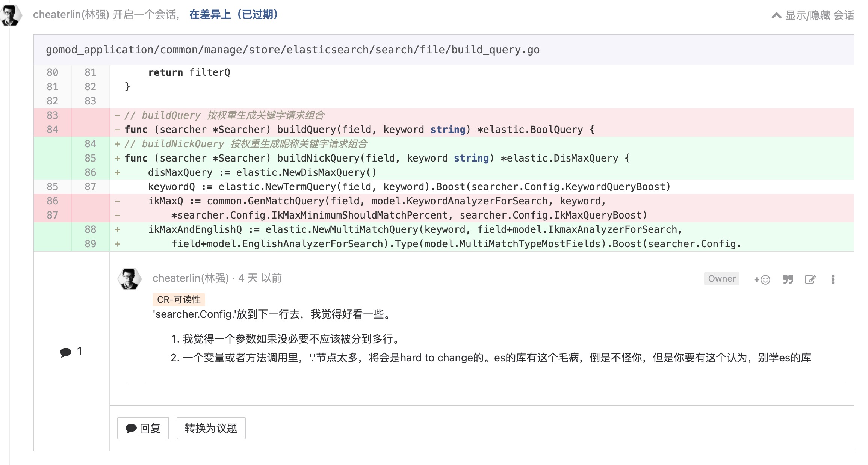Click new line number 85 of buildNickQuery
The height and width of the screenshot is (465, 868).
(90, 158)
